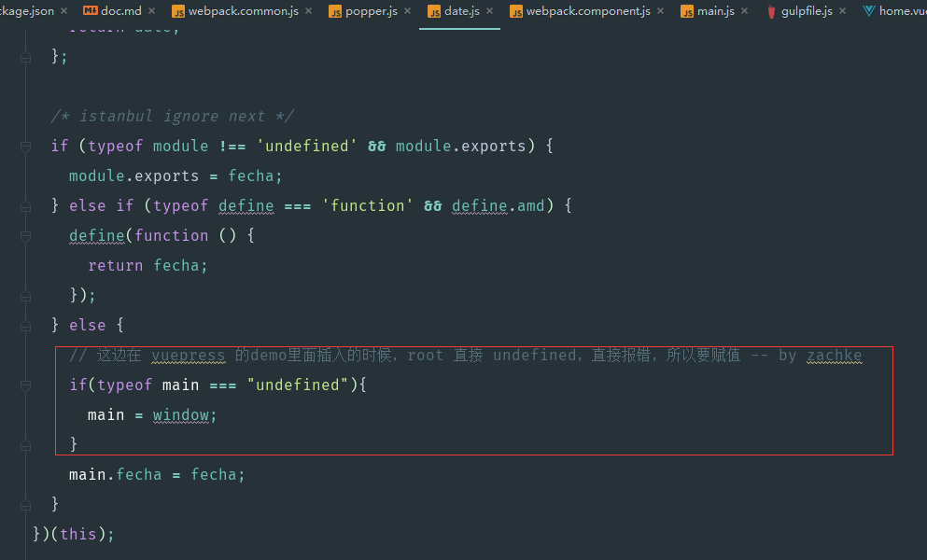
Task: Fold the 'define(function () {' block
Action: click(x=25, y=236)
